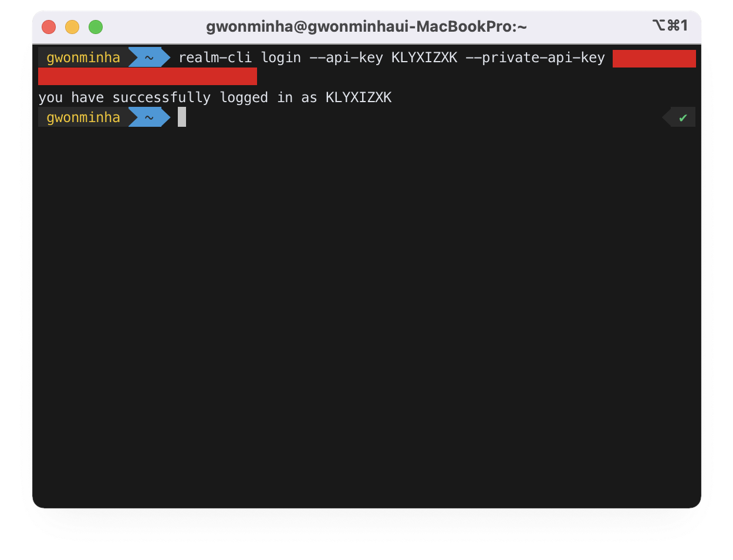Image resolution: width=733 pixels, height=560 pixels.
Task: Click the gwonminha username on the empty prompt
Action: pyautogui.click(x=83, y=117)
